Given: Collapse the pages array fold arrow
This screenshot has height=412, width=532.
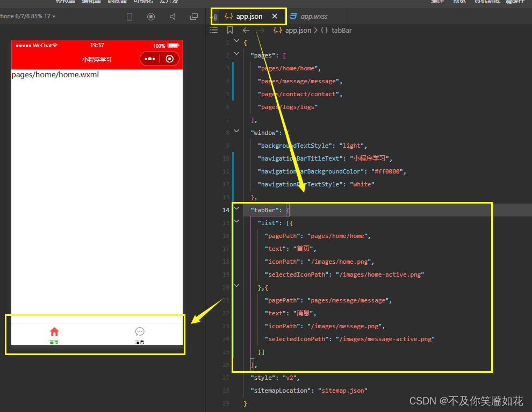Looking at the screenshot, I should point(236,54).
